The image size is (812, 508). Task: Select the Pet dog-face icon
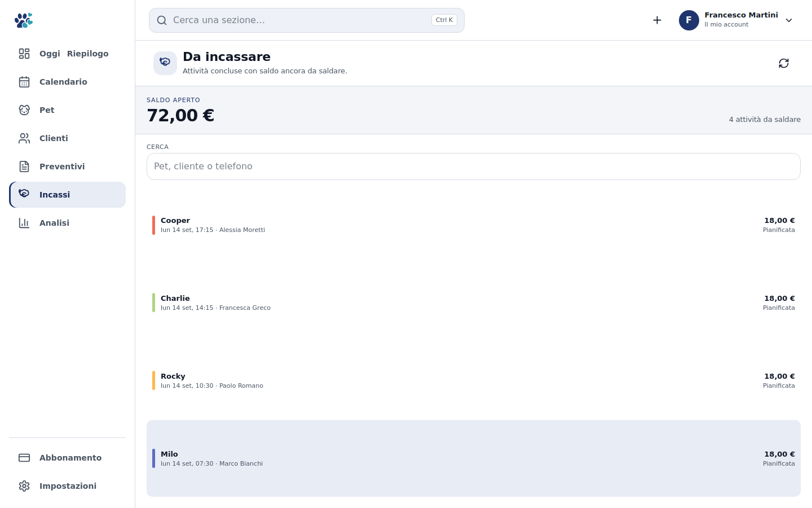pos(24,110)
